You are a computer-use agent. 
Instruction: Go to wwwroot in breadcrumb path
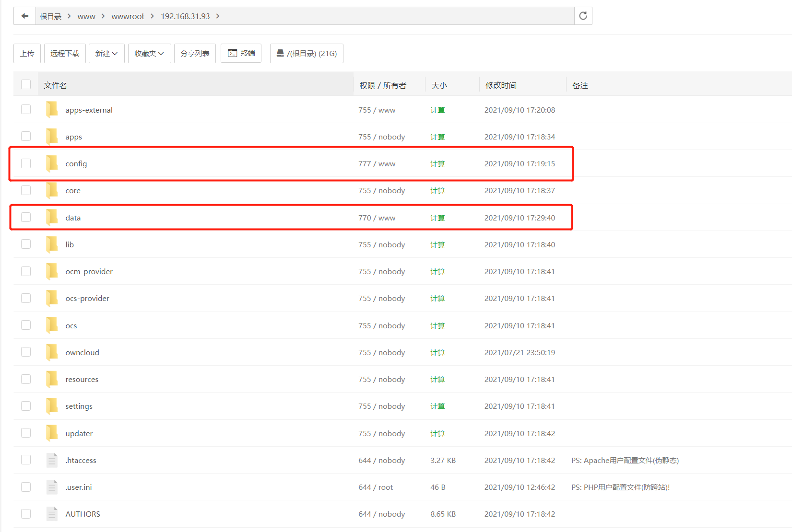128,16
